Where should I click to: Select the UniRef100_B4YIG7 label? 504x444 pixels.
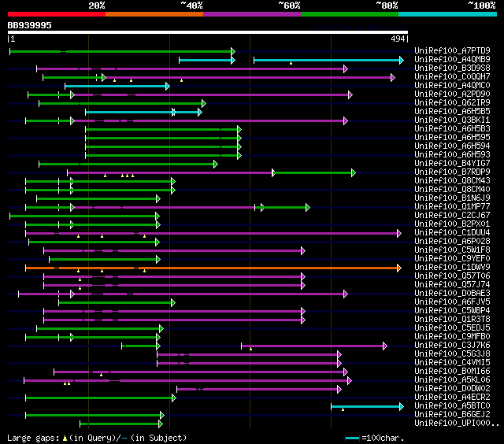[452, 163]
